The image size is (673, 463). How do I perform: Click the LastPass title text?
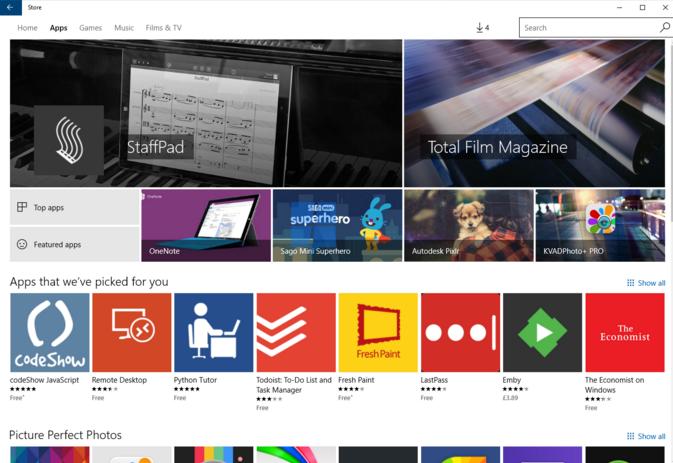pos(434,380)
